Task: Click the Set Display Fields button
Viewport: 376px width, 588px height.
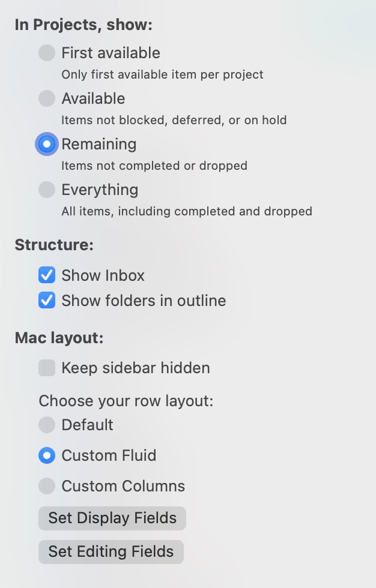Action: click(x=112, y=517)
